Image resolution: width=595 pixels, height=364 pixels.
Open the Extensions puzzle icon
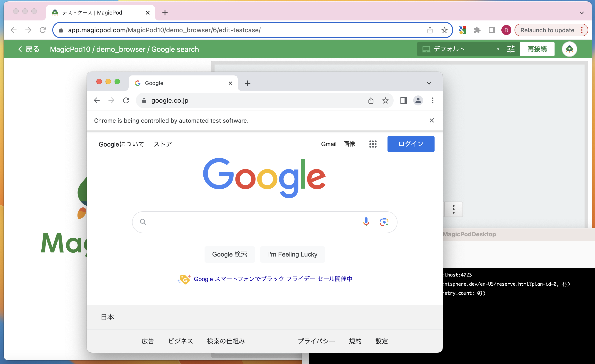tap(477, 30)
